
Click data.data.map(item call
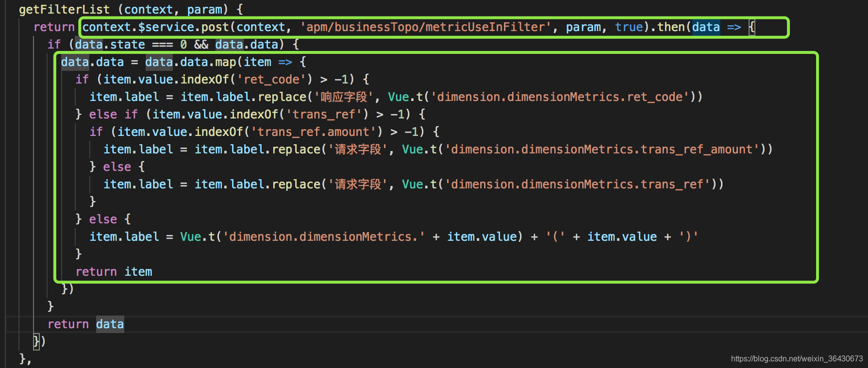tap(208, 62)
